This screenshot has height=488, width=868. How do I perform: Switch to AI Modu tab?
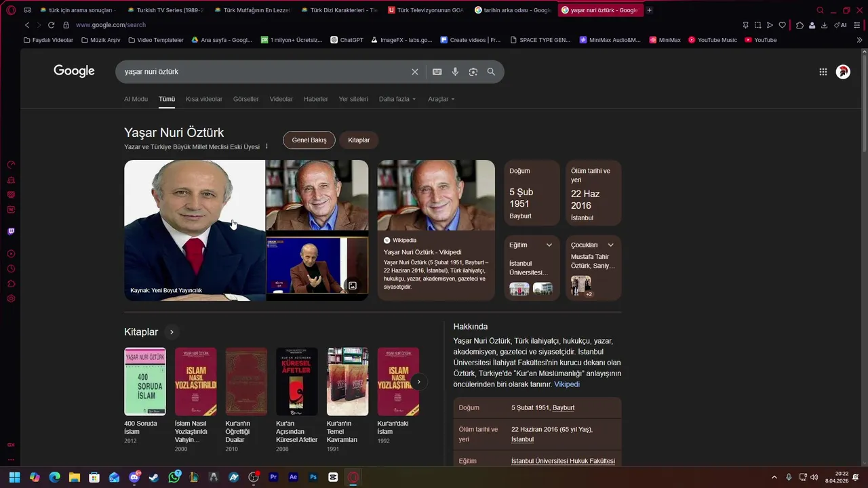point(136,99)
